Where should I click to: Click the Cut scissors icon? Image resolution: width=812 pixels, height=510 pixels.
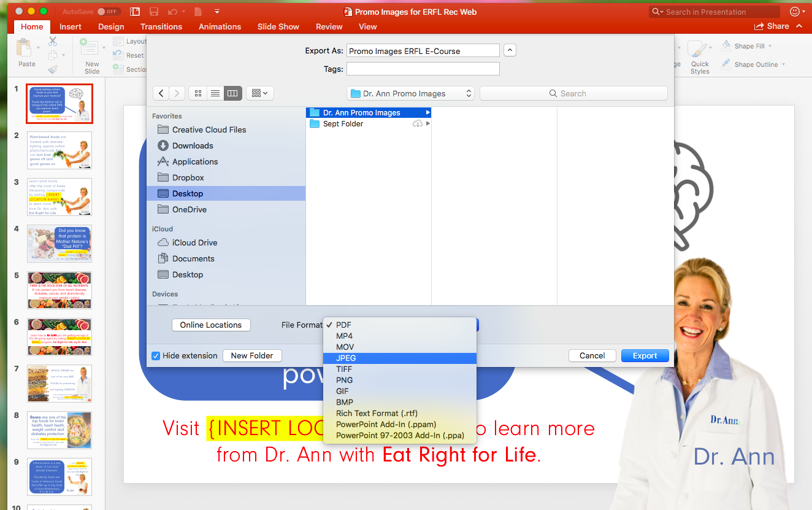[53, 41]
